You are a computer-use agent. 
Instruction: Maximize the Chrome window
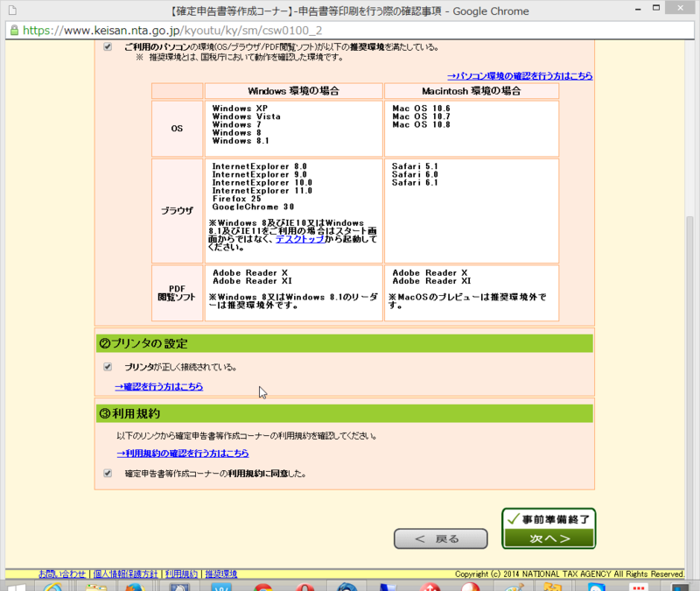[656, 8]
